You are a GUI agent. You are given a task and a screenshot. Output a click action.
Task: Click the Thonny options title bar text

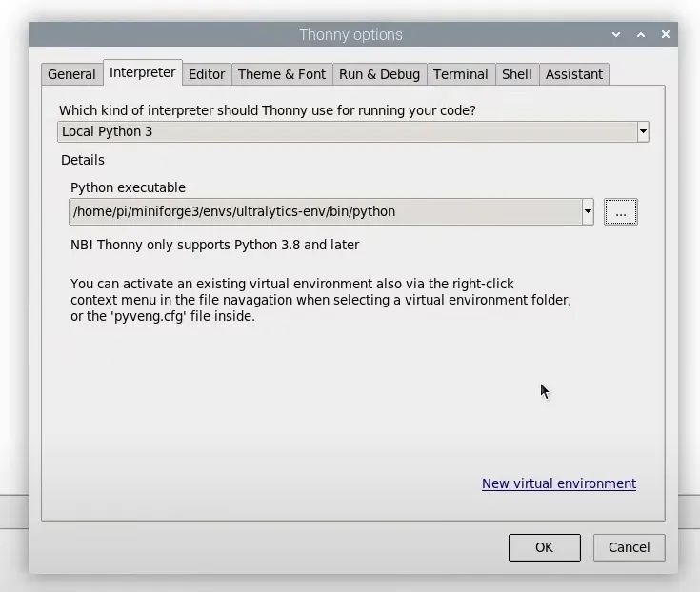tap(350, 35)
